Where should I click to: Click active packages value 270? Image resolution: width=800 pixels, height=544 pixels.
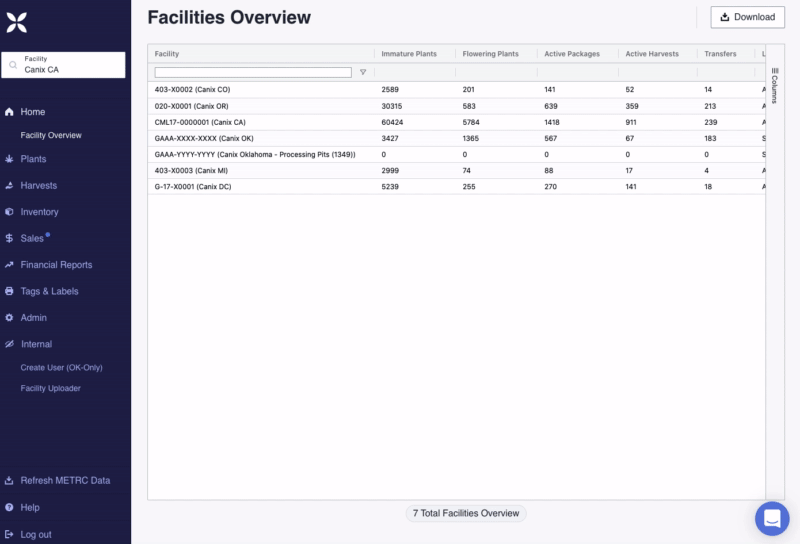pyautogui.click(x=551, y=187)
